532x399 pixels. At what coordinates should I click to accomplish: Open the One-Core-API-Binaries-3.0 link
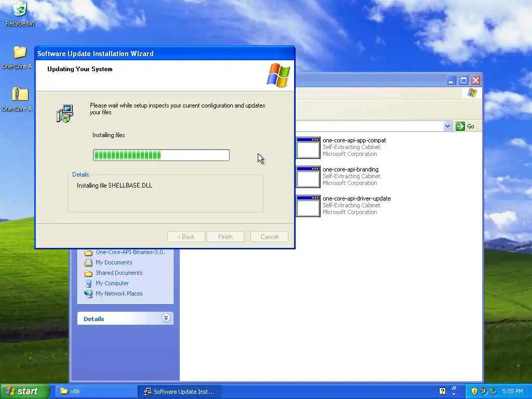click(130, 252)
